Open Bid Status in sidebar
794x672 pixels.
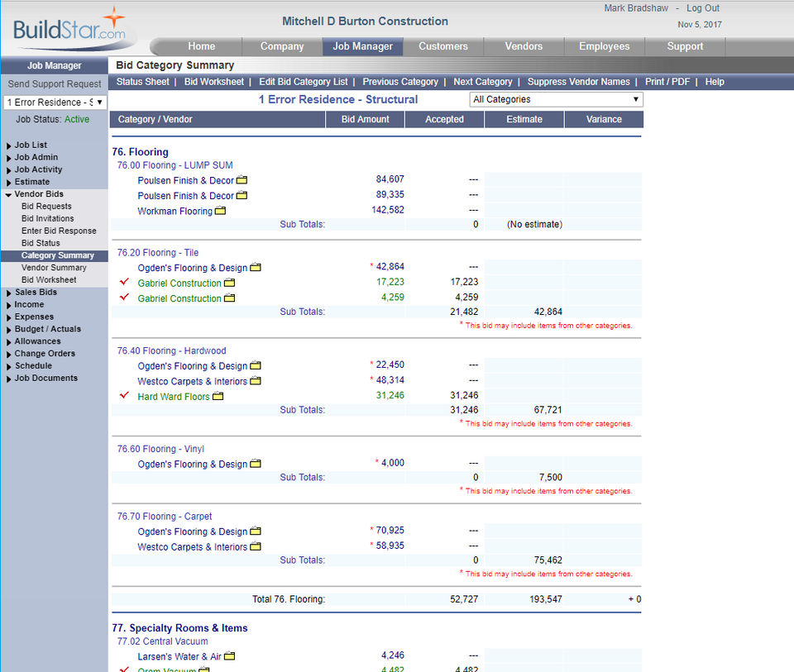click(x=41, y=243)
